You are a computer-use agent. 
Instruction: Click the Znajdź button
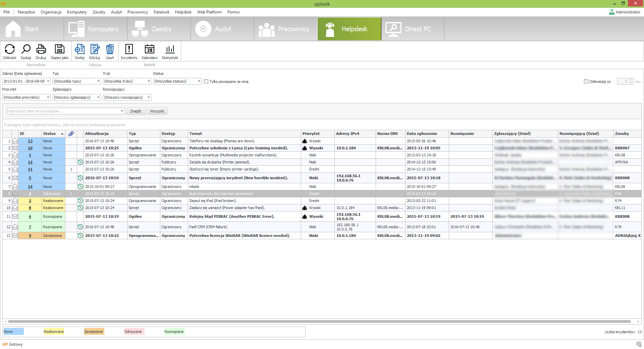pos(136,111)
